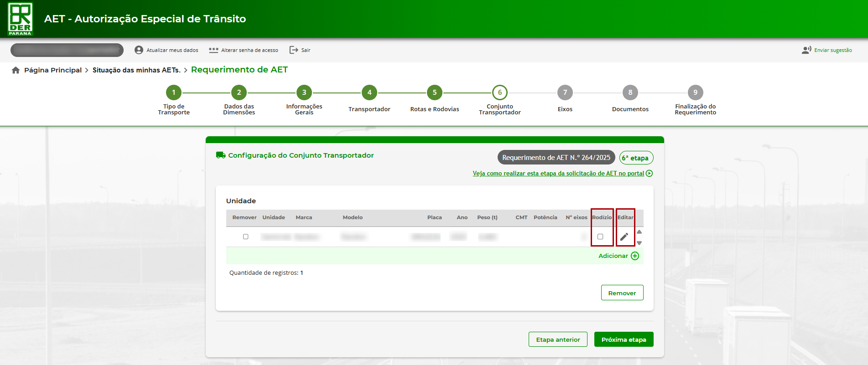Click the Quantidade de registros text
Viewport: 868px width, 365px height.
[x=266, y=273]
